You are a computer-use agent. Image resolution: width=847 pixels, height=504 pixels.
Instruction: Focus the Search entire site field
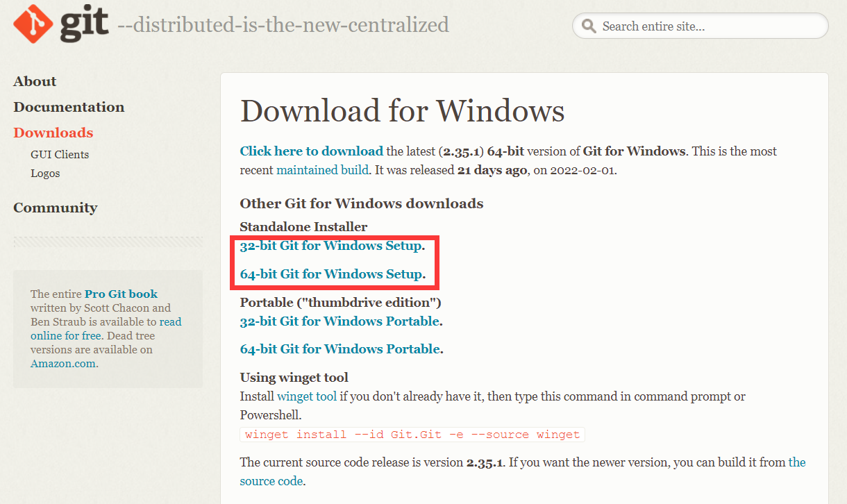click(x=700, y=26)
